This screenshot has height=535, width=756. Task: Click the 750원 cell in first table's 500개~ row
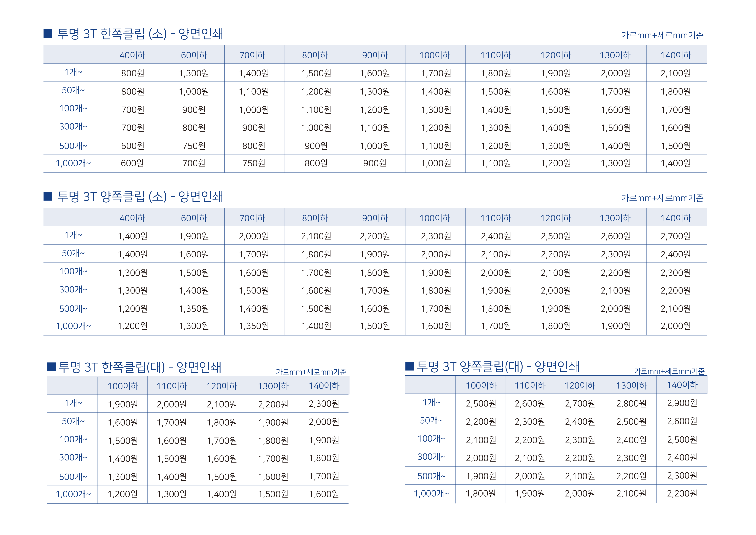pos(194,146)
